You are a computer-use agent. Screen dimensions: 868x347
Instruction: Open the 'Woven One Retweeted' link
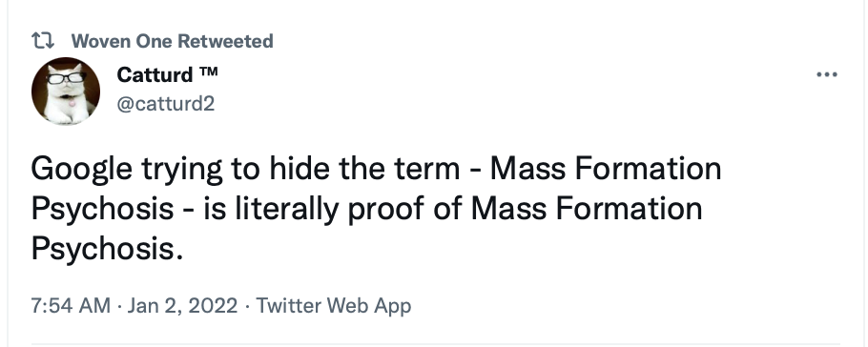click(172, 41)
